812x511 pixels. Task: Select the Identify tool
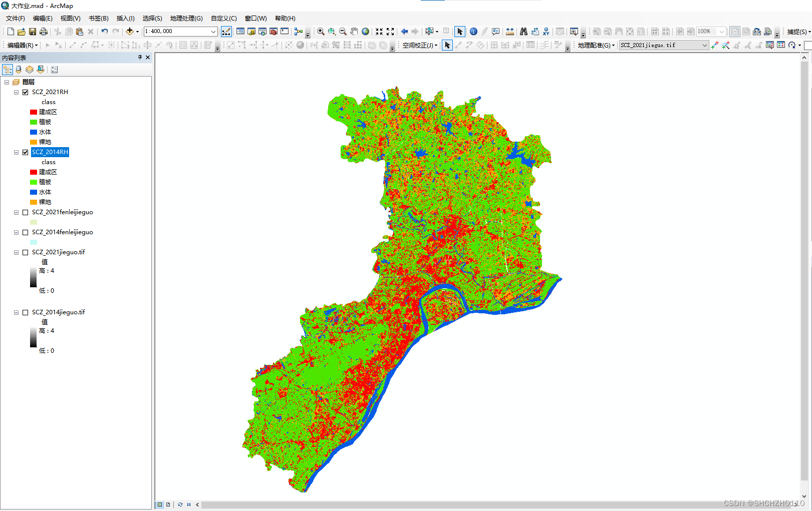[474, 31]
